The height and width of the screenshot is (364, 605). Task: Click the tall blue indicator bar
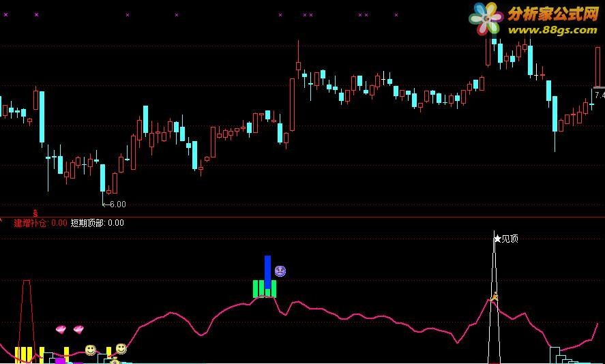267,272
